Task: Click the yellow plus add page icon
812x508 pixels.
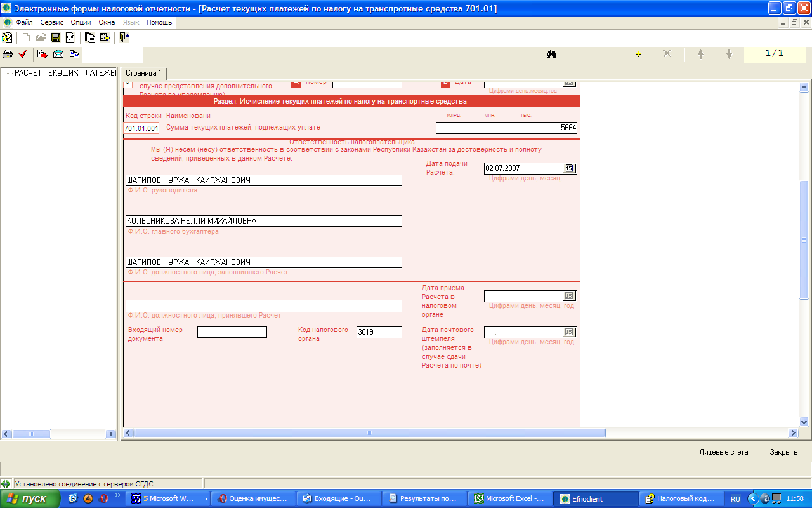Action: pos(638,54)
